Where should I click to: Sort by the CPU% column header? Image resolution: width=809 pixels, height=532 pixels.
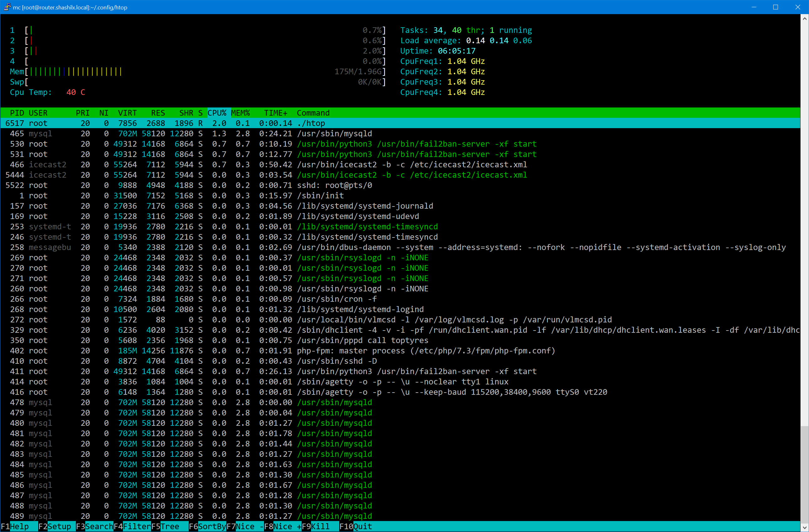[217, 113]
